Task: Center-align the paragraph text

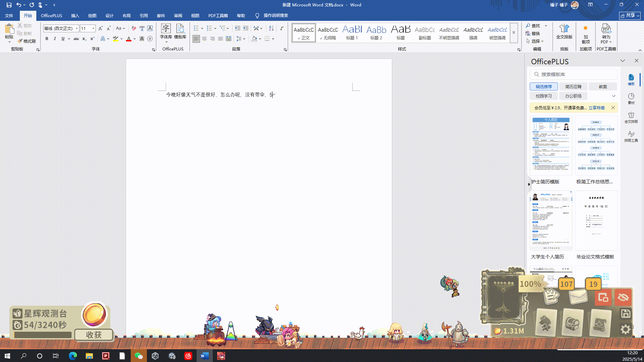Action: [x=204, y=39]
